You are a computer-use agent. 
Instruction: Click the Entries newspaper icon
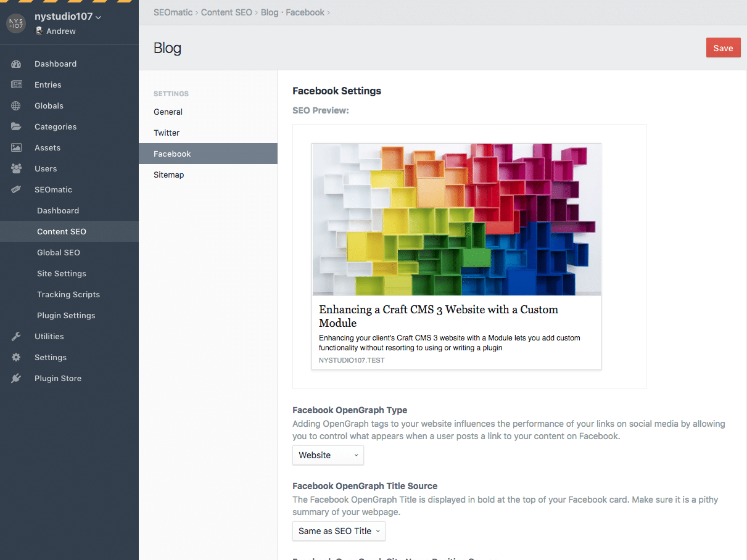[x=16, y=84]
